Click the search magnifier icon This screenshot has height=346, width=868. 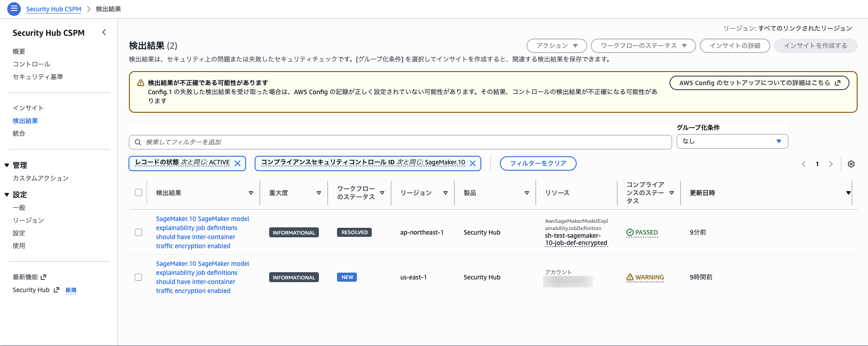(x=138, y=142)
